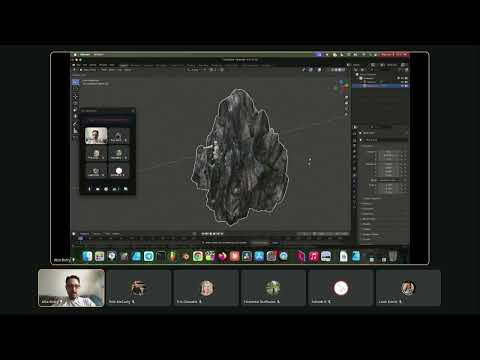Click the timeline playback controls

point(212,234)
